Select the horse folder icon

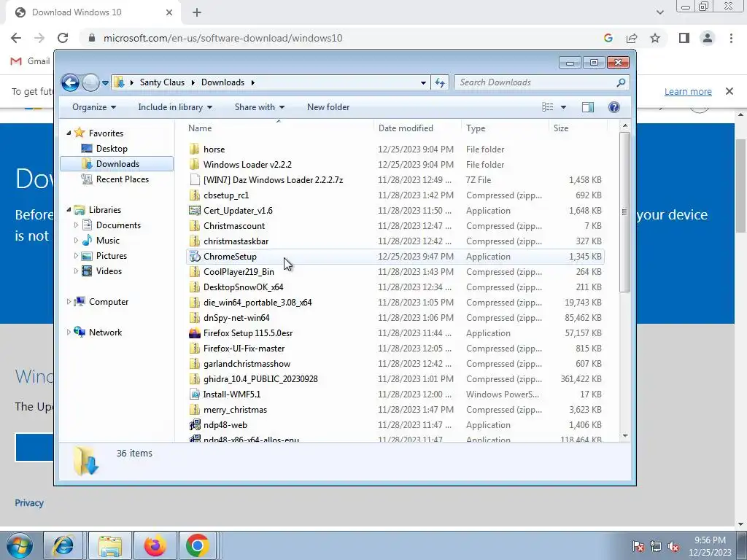(194, 149)
